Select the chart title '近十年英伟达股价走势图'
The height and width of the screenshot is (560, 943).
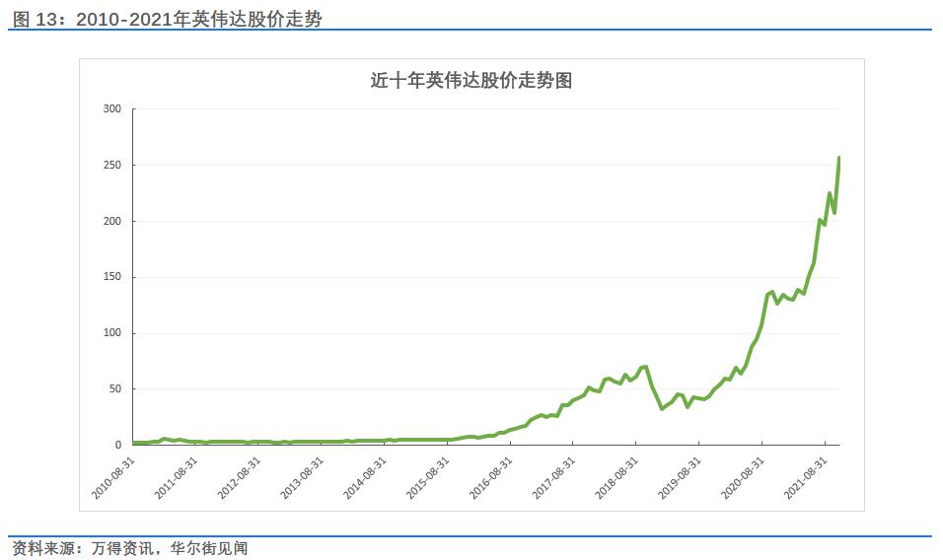(471, 80)
